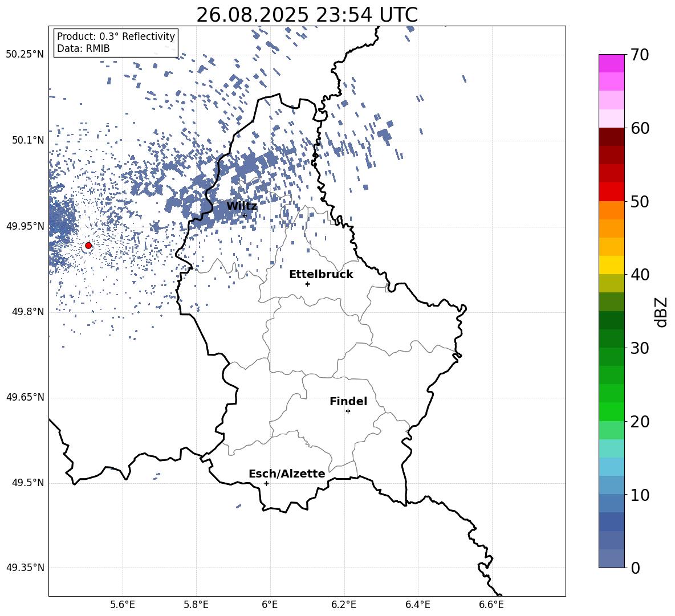675x616 pixels.
Task: Click the Findel station cross marker
Action: [x=348, y=411]
